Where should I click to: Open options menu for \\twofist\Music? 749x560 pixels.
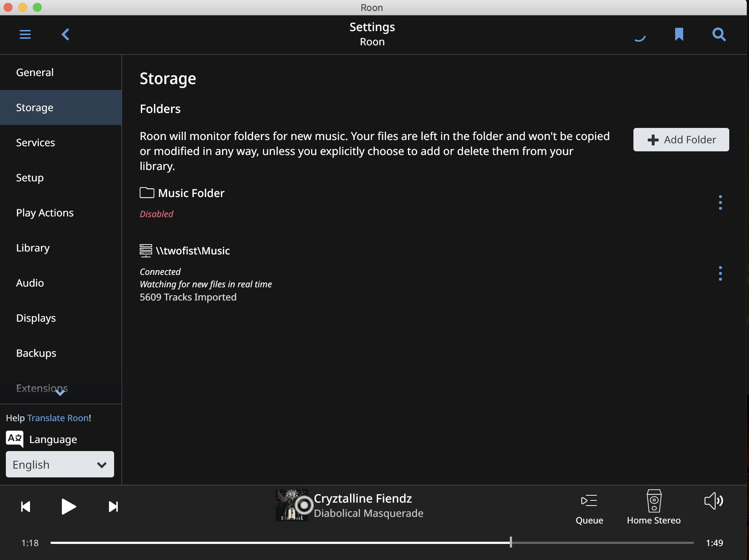pyautogui.click(x=720, y=273)
